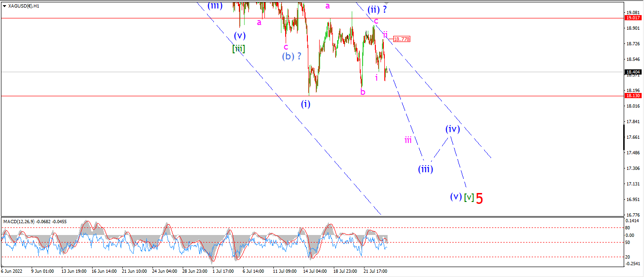The height and width of the screenshot is (277, 644).
Task: Click the gray chart shift triangle marker
Action: [x=386, y=2]
